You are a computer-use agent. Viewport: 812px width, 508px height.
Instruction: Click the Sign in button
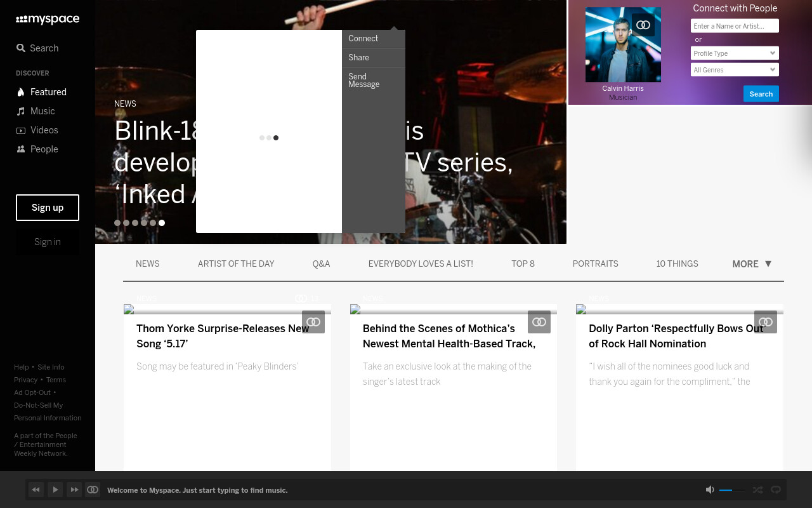point(48,242)
